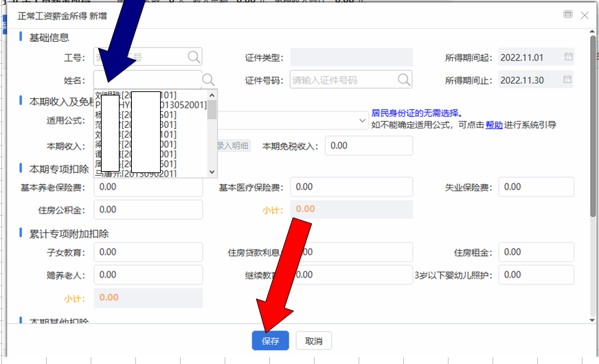
Task: Open the 帮助 link
Action: 494,125
